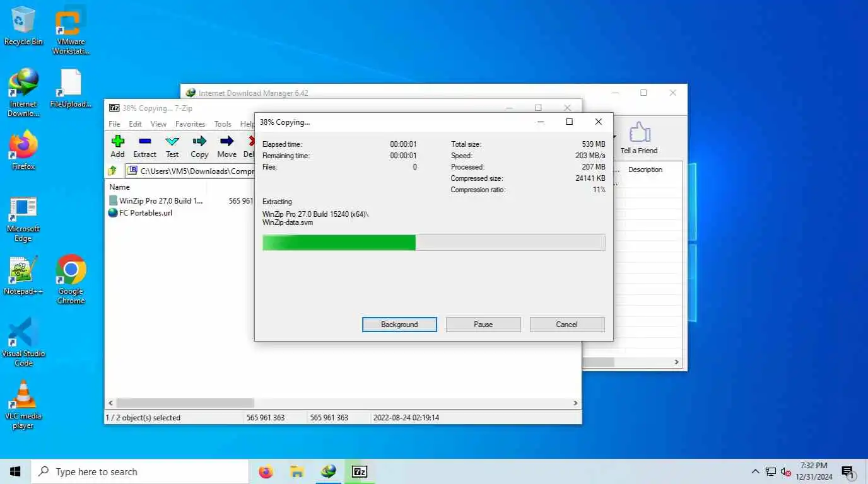This screenshot has height=484, width=868.
Task: Click the muted volume tray icon
Action: click(x=785, y=471)
